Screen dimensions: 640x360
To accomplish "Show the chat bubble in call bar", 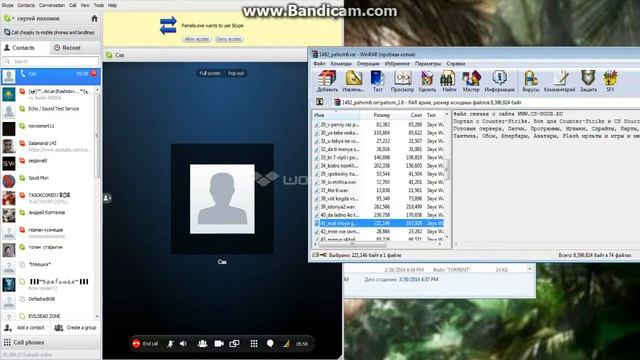I will (270, 344).
